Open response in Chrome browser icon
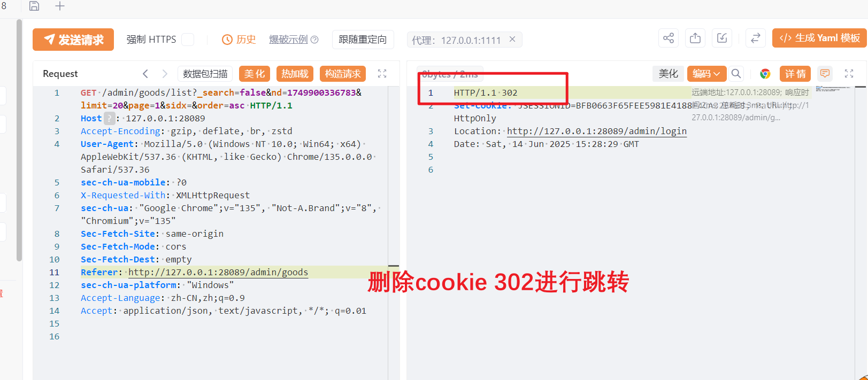Screen dimensions: 868x380 pyautogui.click(x=765, y=74)
